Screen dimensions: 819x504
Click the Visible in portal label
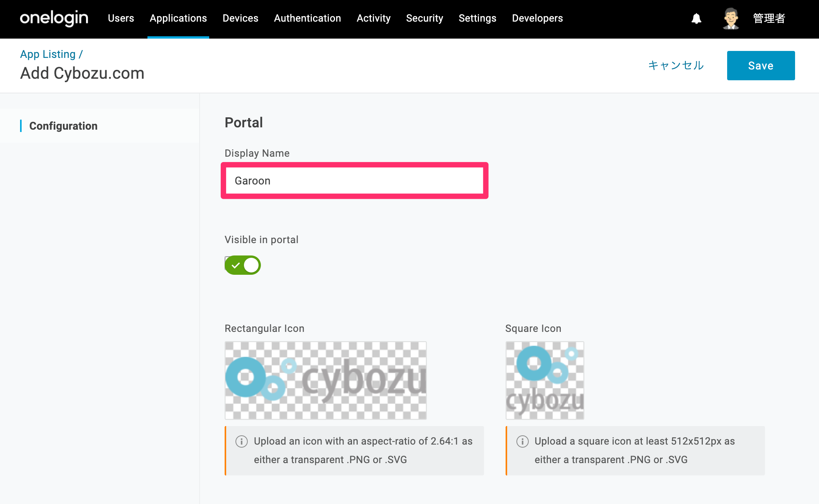[x=261, y=240]
